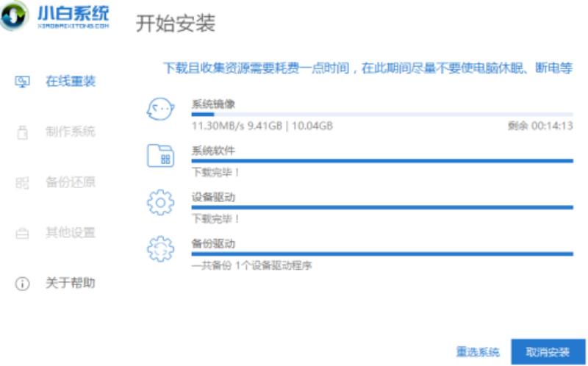588x366 pixels.
Task: Click the 备份驱动 refresh gear icon
Action: pyautogui.click(x=160, y=248)
